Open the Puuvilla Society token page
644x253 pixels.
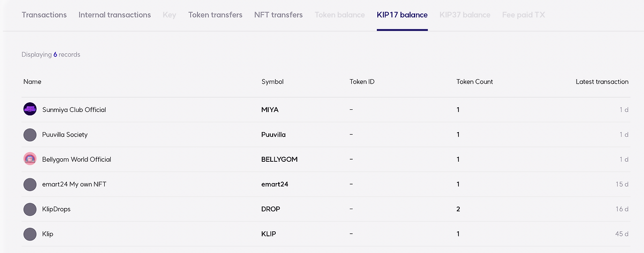point(65,135)
